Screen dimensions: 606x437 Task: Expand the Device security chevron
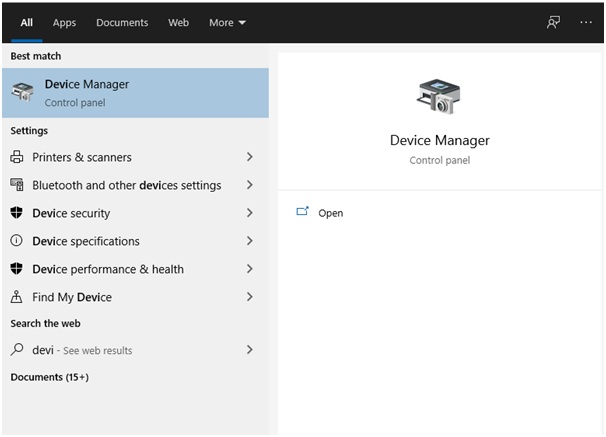pyautogui.click(x=250, y=213)
